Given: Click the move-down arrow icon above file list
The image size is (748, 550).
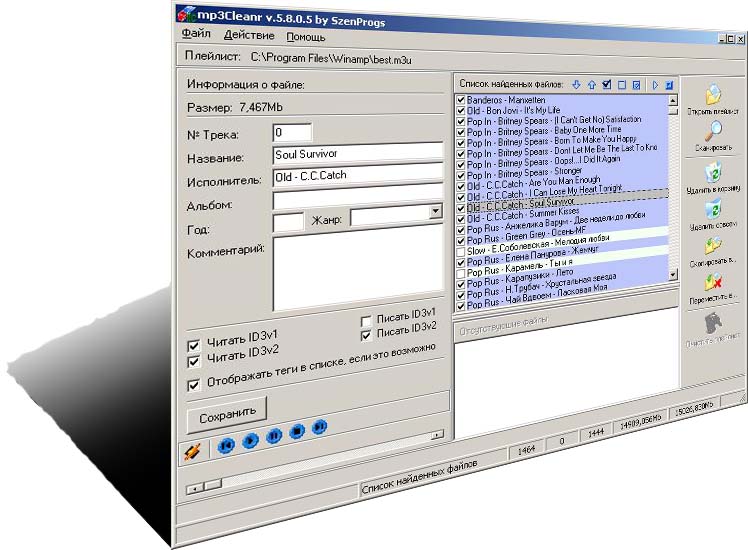Looking at the screenshot, I should [576, 85].
